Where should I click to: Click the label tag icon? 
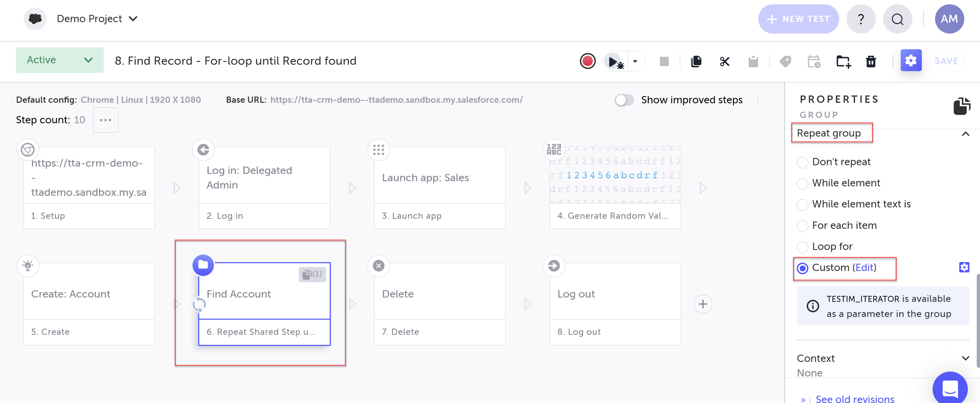pyautogui.click(x=785, y=61)
